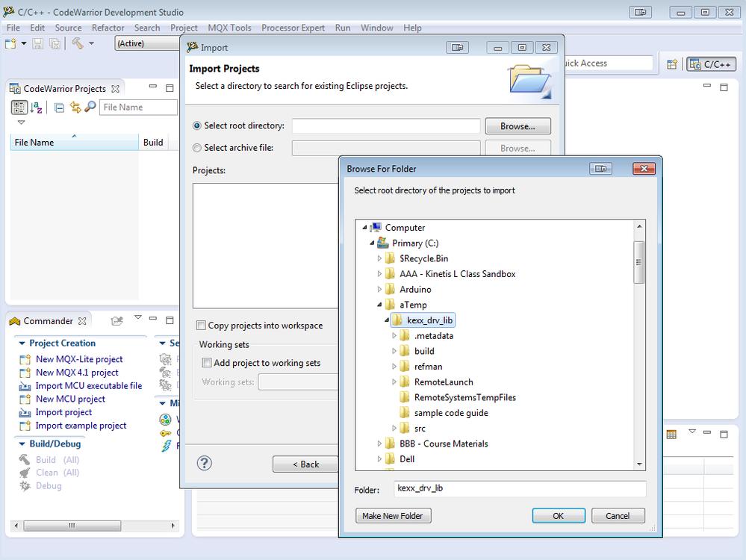Screen dimensions: 746x560
Task: Click the New wizard toolbar icon
Action: coord(10,44)
